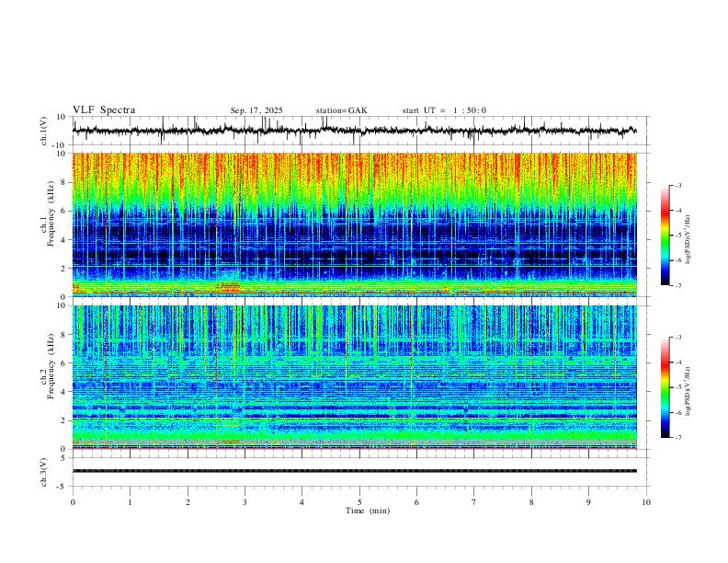Click the "Time (min)" axis title

[x=368, y=511]
